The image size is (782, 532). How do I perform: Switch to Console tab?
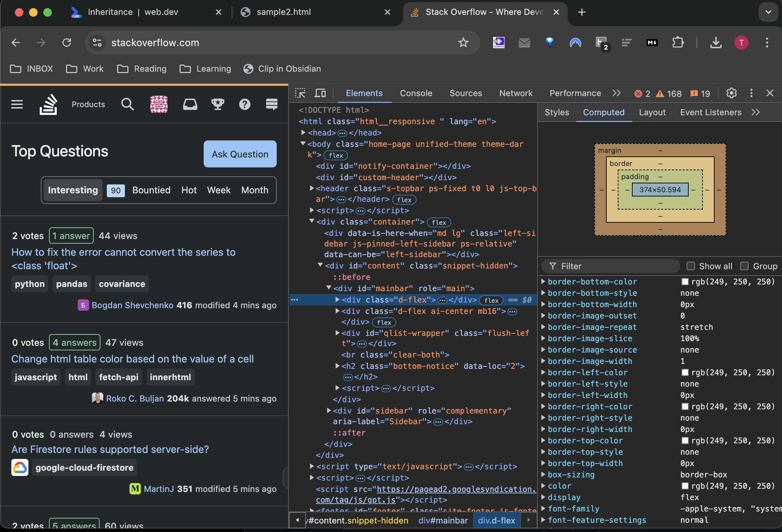tap(416, 93)
